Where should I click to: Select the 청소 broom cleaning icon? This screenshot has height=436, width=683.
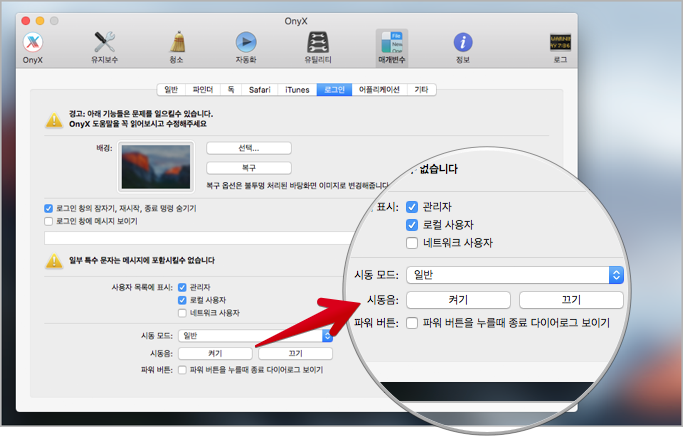coord(176,47)
